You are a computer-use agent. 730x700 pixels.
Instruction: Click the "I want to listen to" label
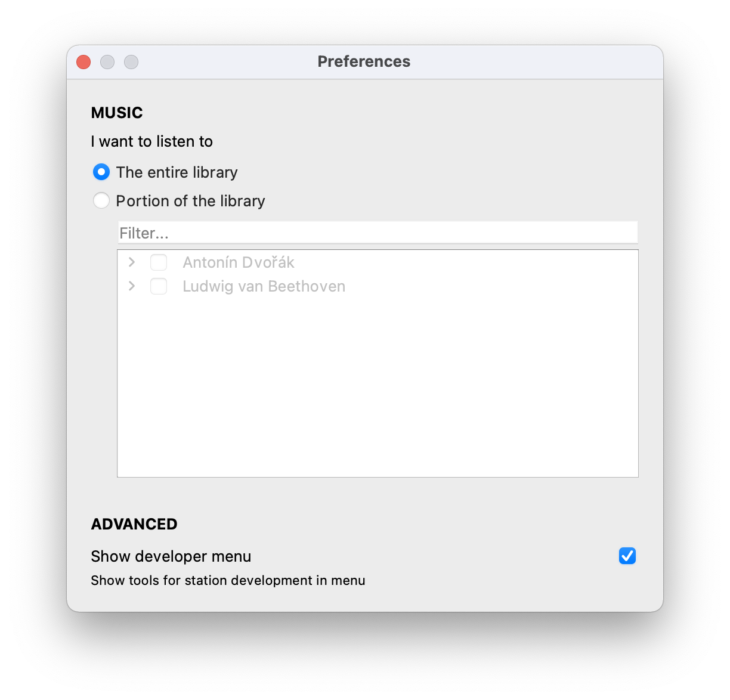pos(151,141)
